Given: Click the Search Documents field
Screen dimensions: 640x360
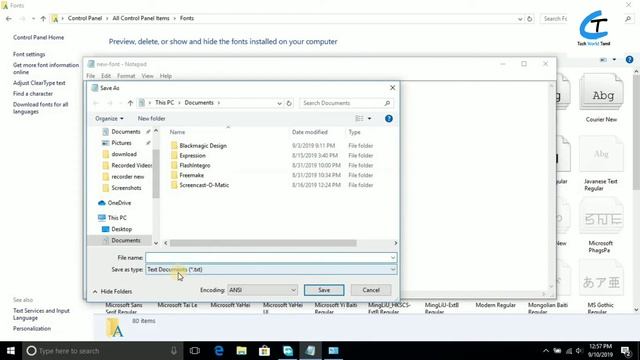Looking at the screenshot, I should [x=345, y=103].
